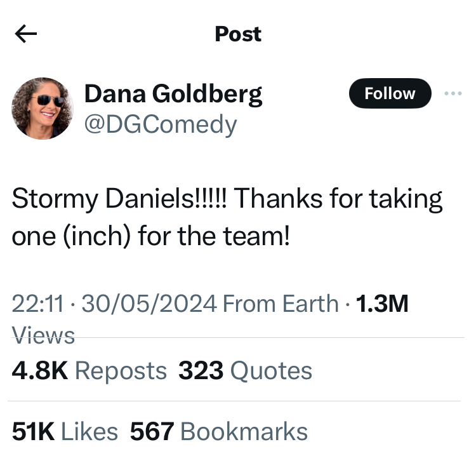
Task: Click the "Thanks for taking" phrase
Action: tap(340, 199)
